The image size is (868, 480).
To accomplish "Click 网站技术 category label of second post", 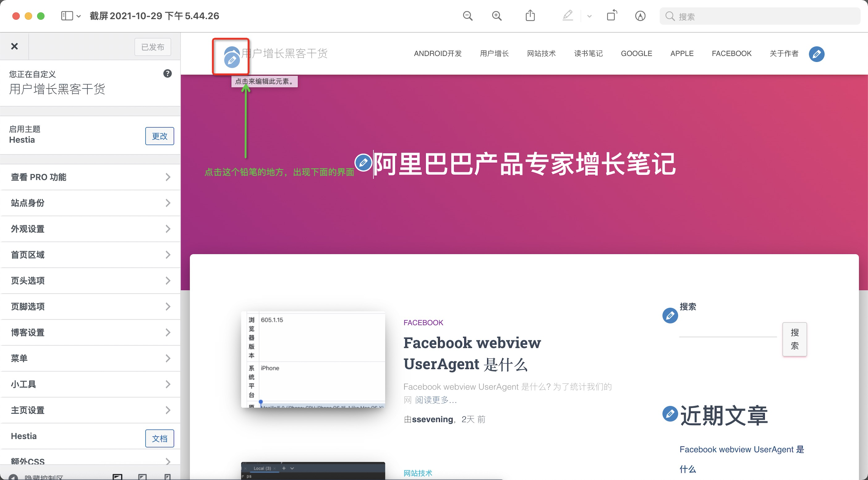I will point(418,473).
